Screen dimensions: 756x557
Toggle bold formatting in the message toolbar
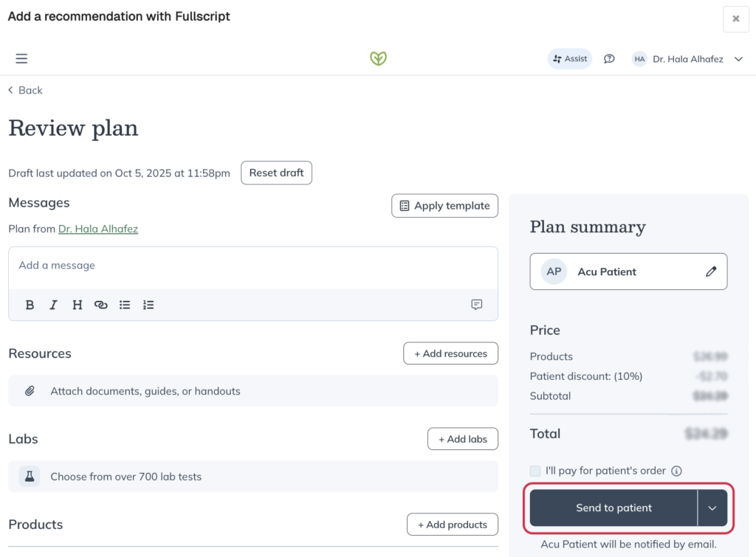[30, 305]
